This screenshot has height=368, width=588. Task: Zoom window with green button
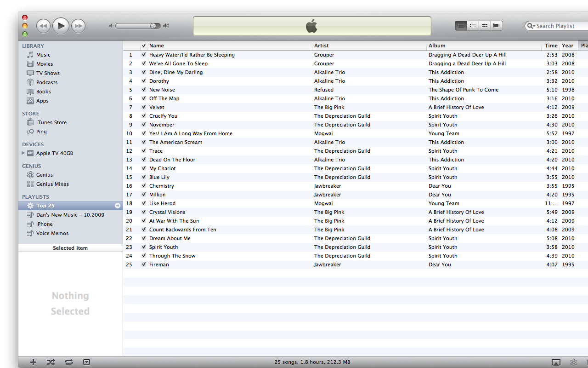coord(25,34)
